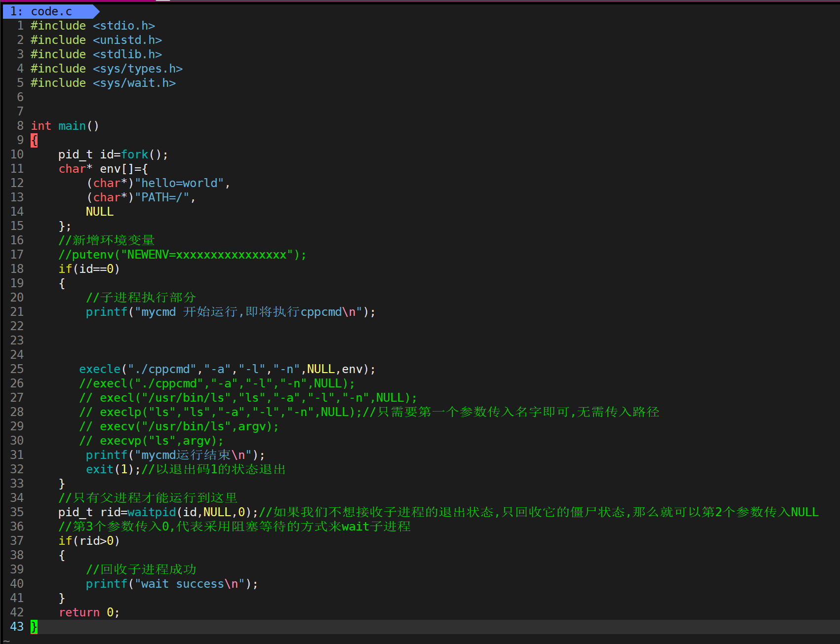Click the '#include <stdlib.h>' line
Image resolution: width=840 pixels, height=644 pixels.
[x=96, y=54]
